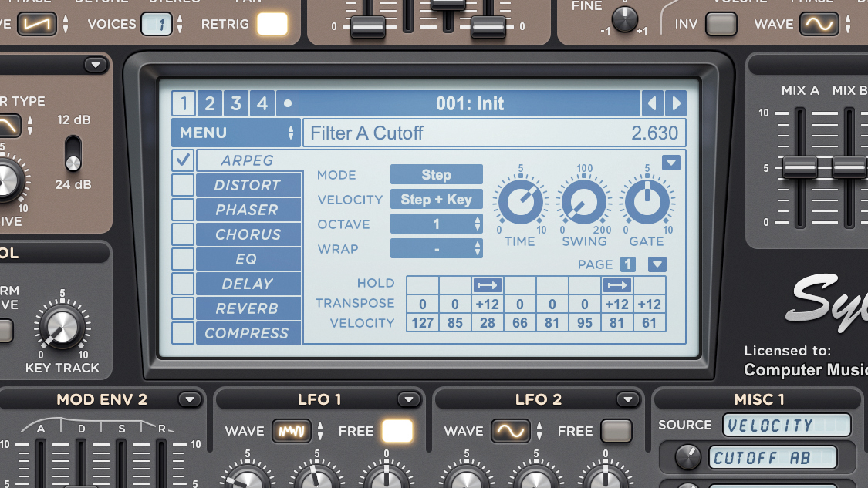The image size is (868, 488).
Task: Open the MOD ENV 2 dropdown
Action: (x=189, y=399)
